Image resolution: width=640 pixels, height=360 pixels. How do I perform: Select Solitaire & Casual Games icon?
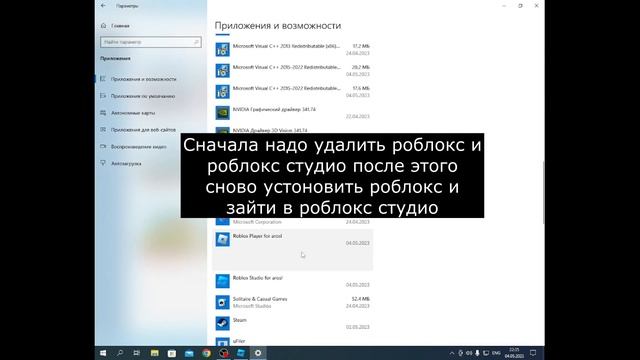click(x=222, y=302)
